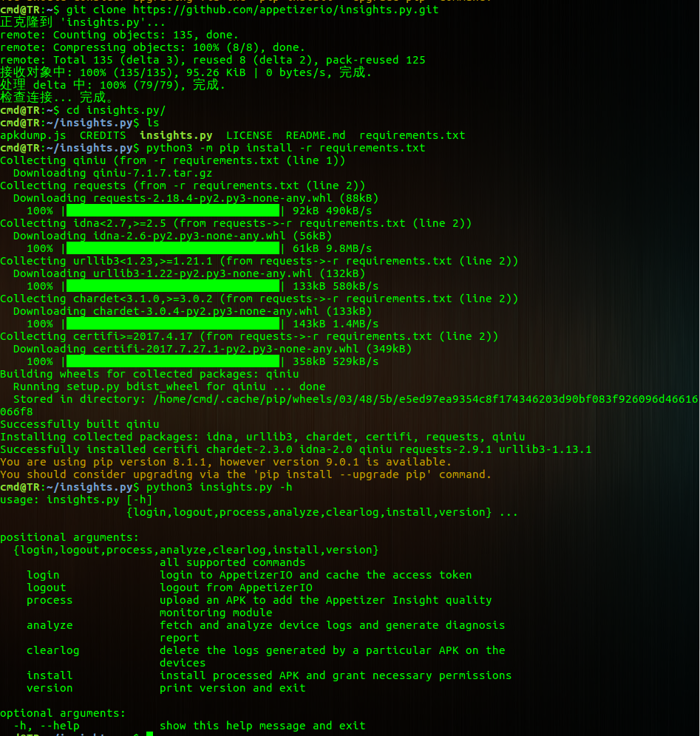Click the green progress bar showing 358kB 529kB/s
The height and width of the screenshot is (736, 700).
click(173, 361)
